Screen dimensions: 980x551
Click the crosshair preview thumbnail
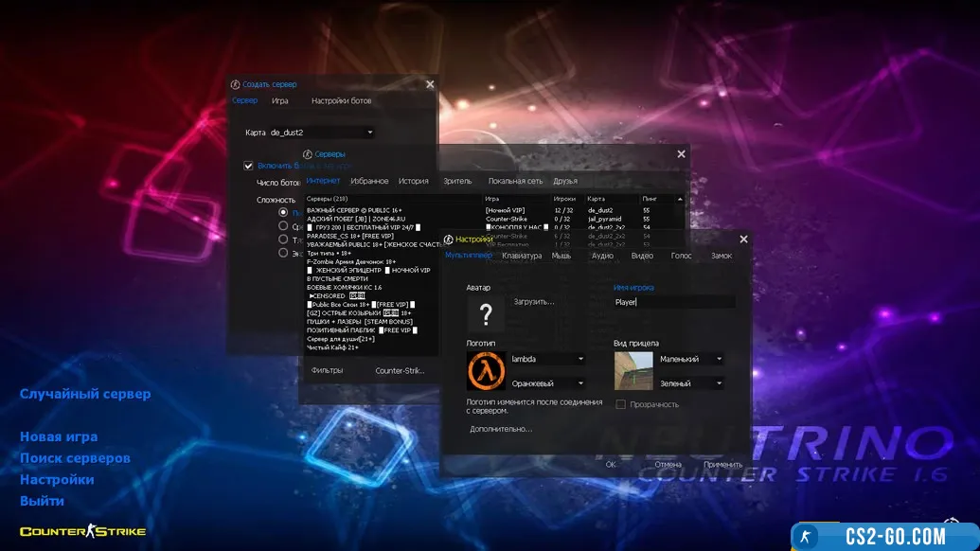(x=633, y=370)
